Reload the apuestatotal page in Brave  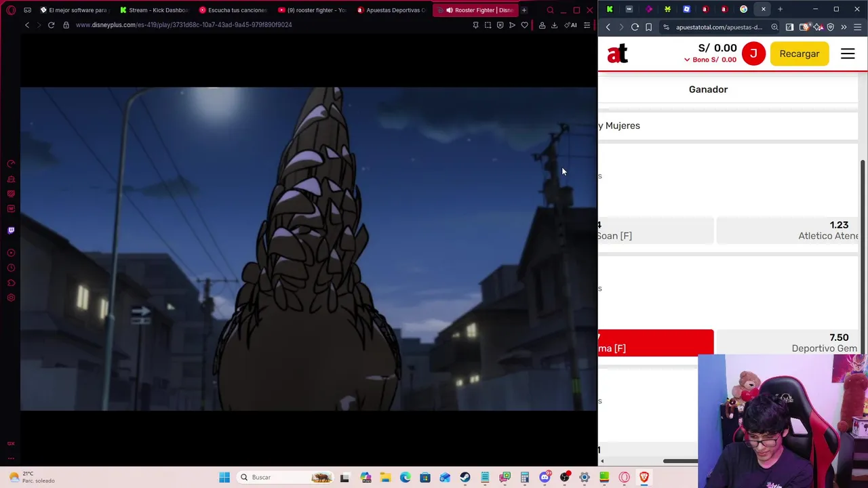(635, 27)
